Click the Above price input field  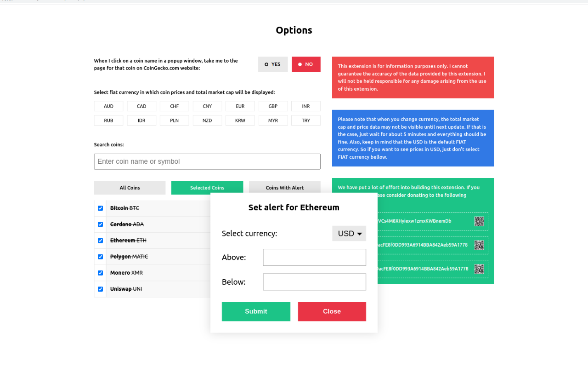click(315, 257)
